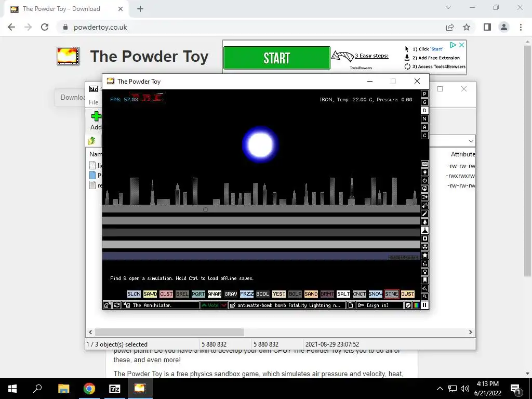Upvote the save with green Vote

coord(210,305)
